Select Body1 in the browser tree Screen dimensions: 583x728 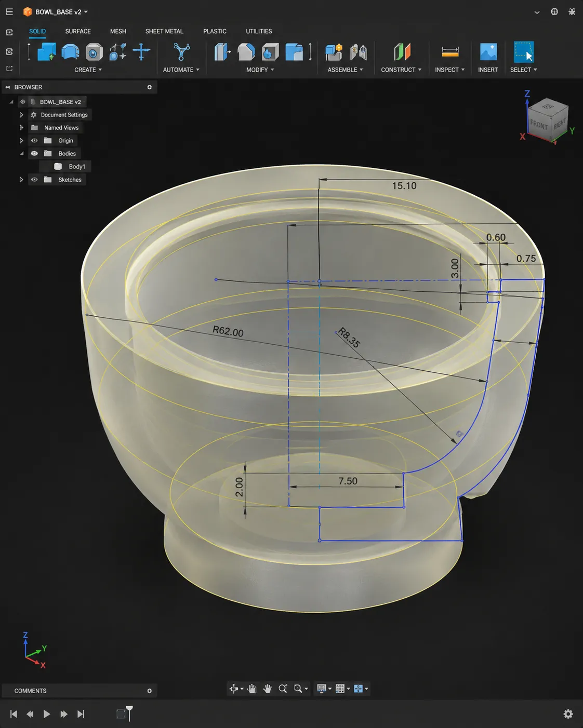click(77, 167)
